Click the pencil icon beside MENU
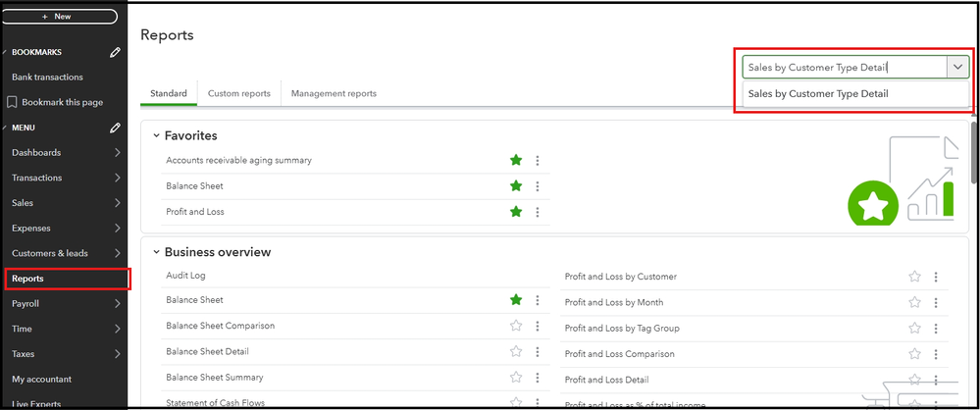Image resolution: width=980 pixels, height=410 pixels. [116, 128]
